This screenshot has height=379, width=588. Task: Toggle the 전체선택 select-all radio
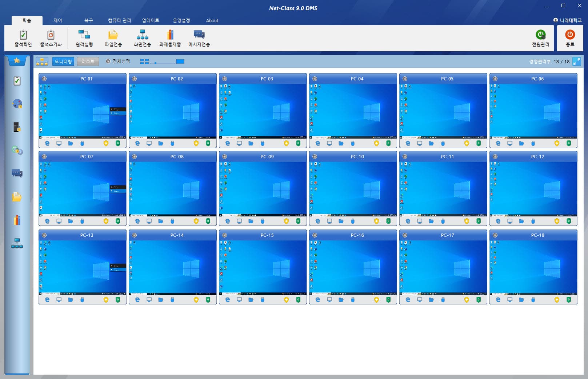[x=108, y=61]
